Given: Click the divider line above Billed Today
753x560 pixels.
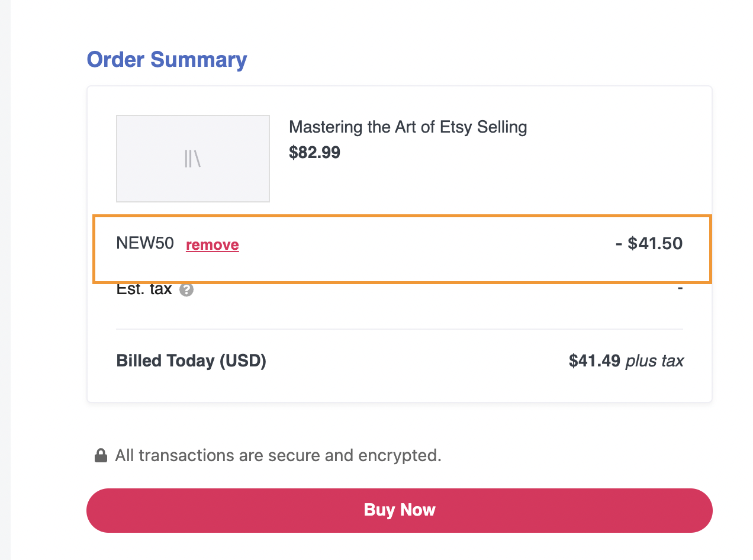Looking at the screenshot, I should [400, 329].
